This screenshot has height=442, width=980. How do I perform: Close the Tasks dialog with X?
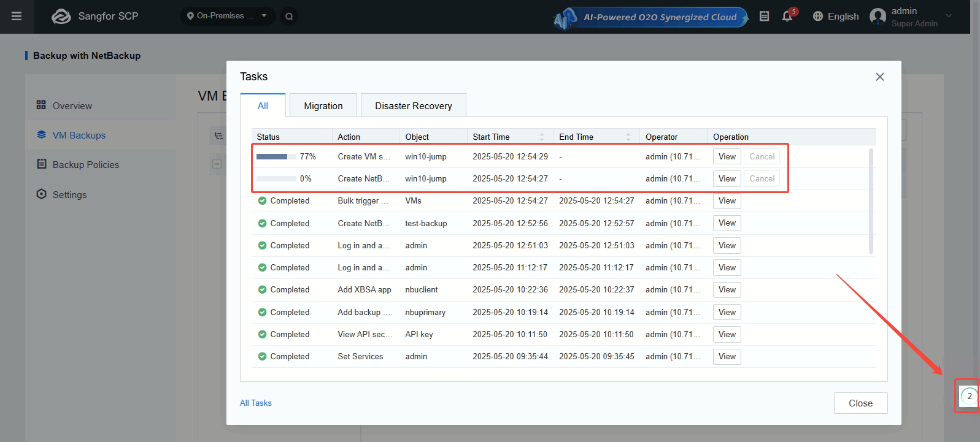pyautogui.click(x=879, y=77)
